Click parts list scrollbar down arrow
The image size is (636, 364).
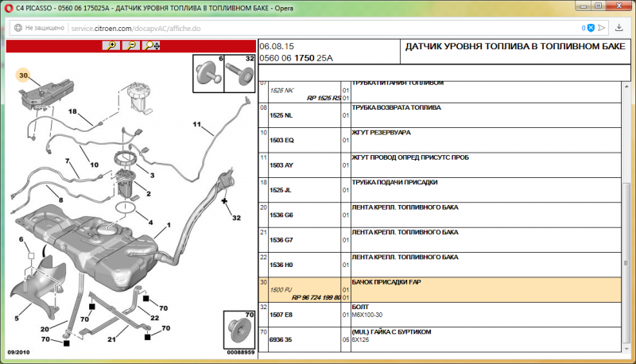click(x=629, y=356)
